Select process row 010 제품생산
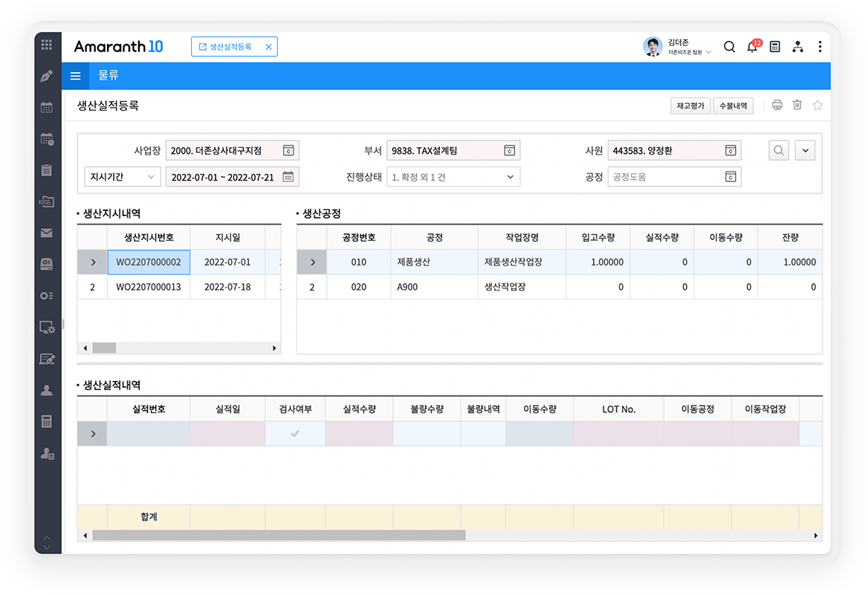The image size is (868, 595). click(x=560, y=261)
